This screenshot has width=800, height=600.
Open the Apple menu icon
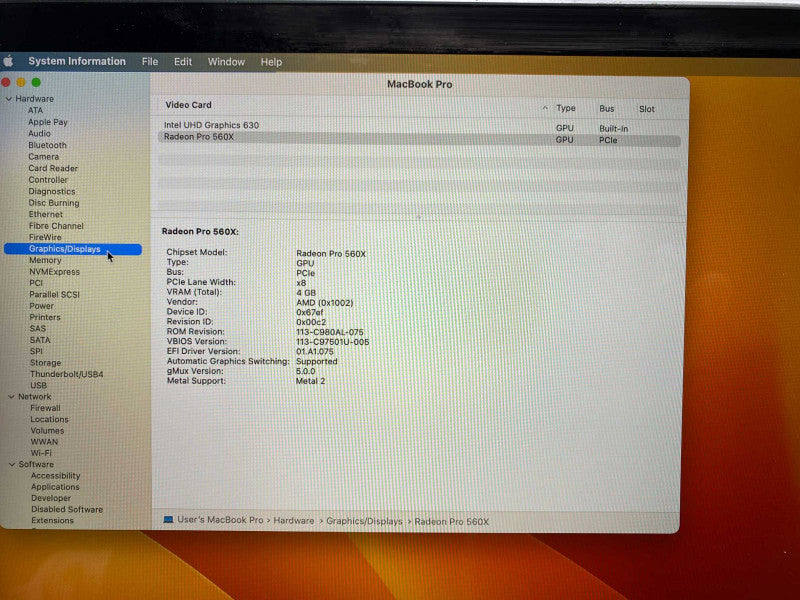click(x=8, y=62)
